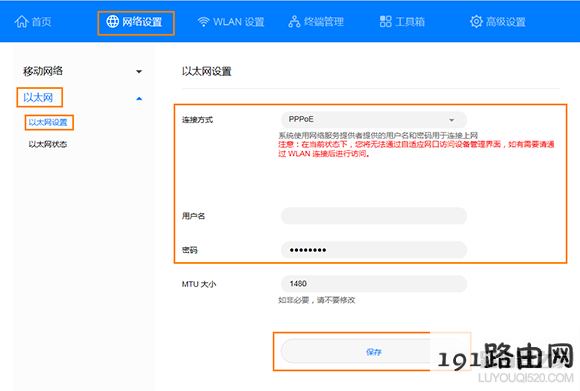Click the toolbox grid icon
The width and height of the screenshot is (580, 391).
[385, 21]
